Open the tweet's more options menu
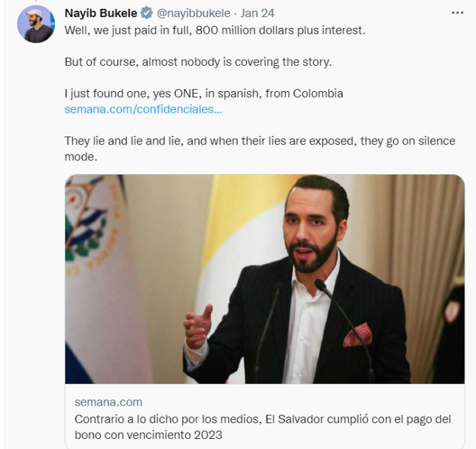Image resolution: width=476 pixels, height=449 pixels. tap(458, 13)
